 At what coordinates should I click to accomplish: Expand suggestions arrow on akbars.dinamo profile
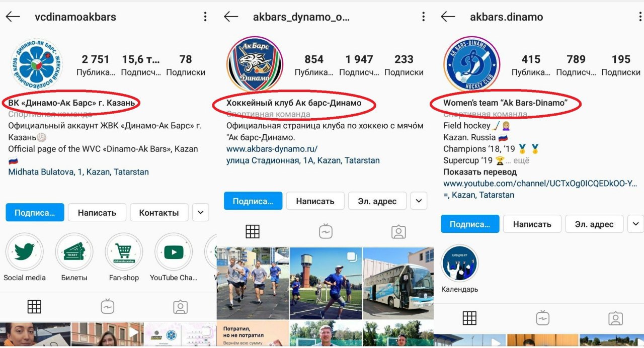point(636,224)
